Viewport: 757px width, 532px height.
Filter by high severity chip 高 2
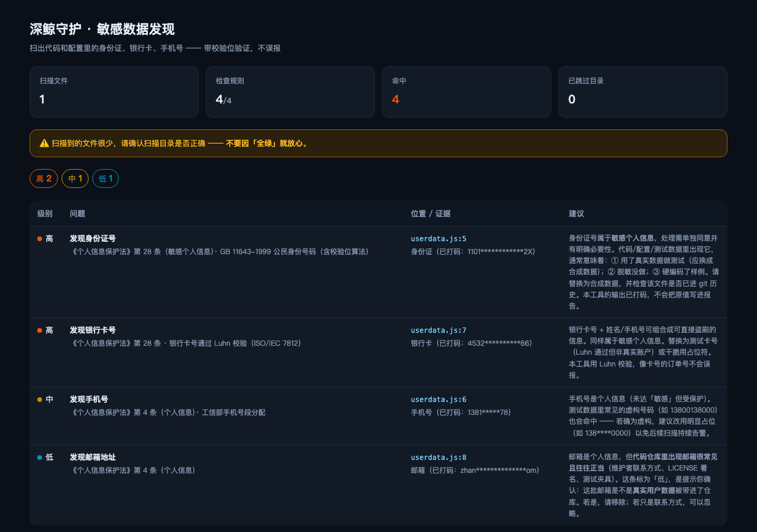[44, 179]
